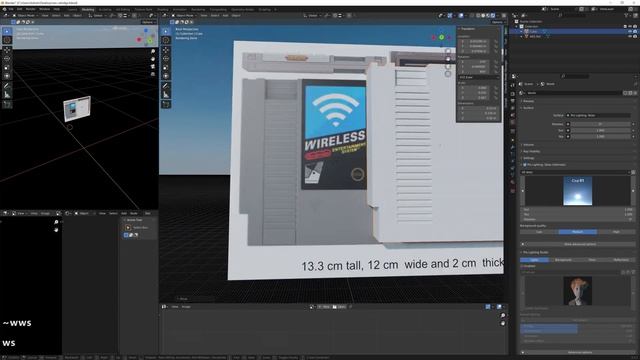Select the Cursor tool in main viewport toolbar

click(x=166, y=40)
